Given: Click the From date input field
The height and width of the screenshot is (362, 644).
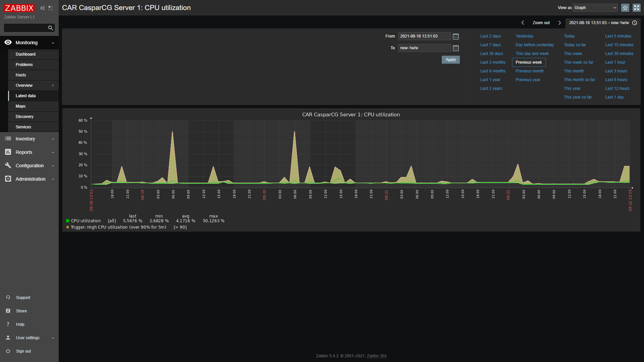Looking at the screenshot, I should [x=424, y=36].
